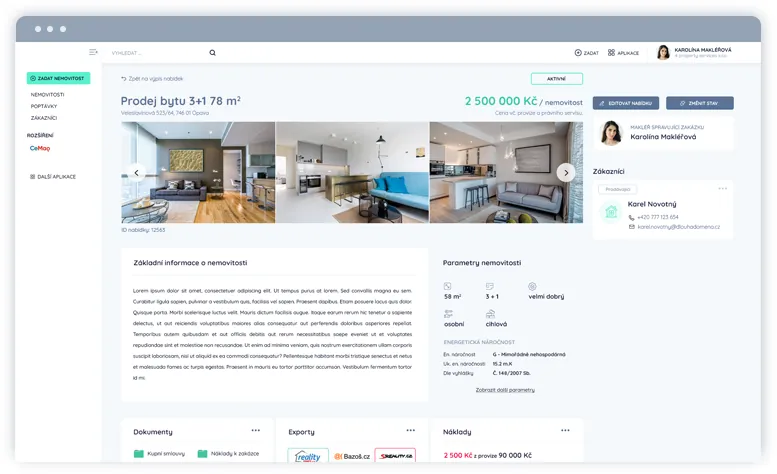Screen dimensions: 777x474
Task: Open three-dot menu in Exporty card
Action: click(x=410, y=430)
